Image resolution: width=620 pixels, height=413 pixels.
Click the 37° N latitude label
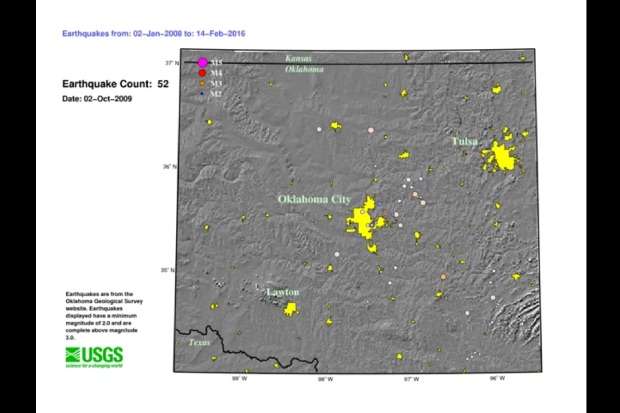(172, 63)
